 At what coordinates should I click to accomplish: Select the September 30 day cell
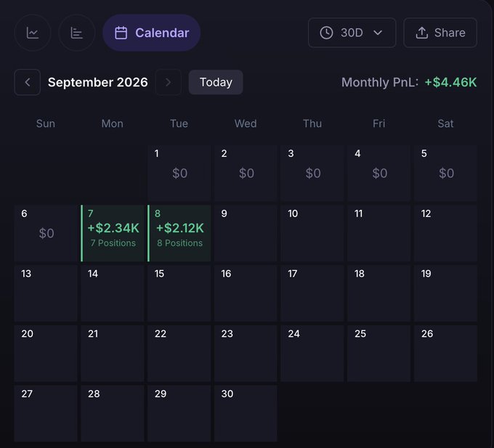coord(246,414)
